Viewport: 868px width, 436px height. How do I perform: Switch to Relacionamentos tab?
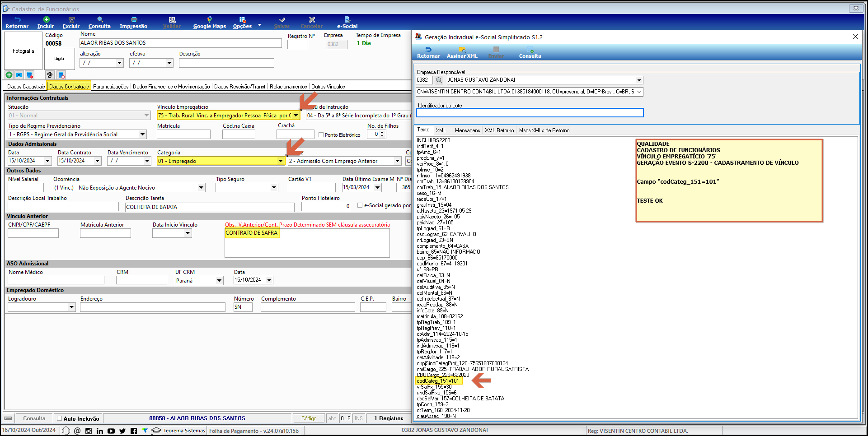click(x=288, y=87)
